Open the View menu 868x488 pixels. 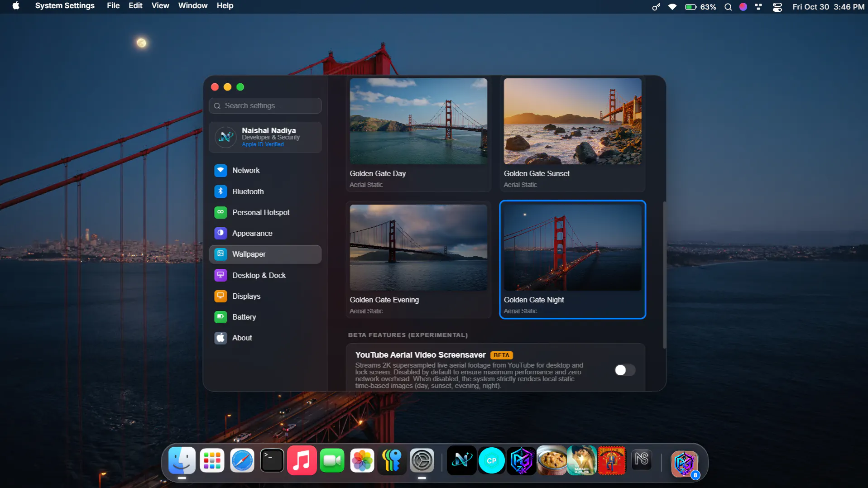[x=160, y=6]
